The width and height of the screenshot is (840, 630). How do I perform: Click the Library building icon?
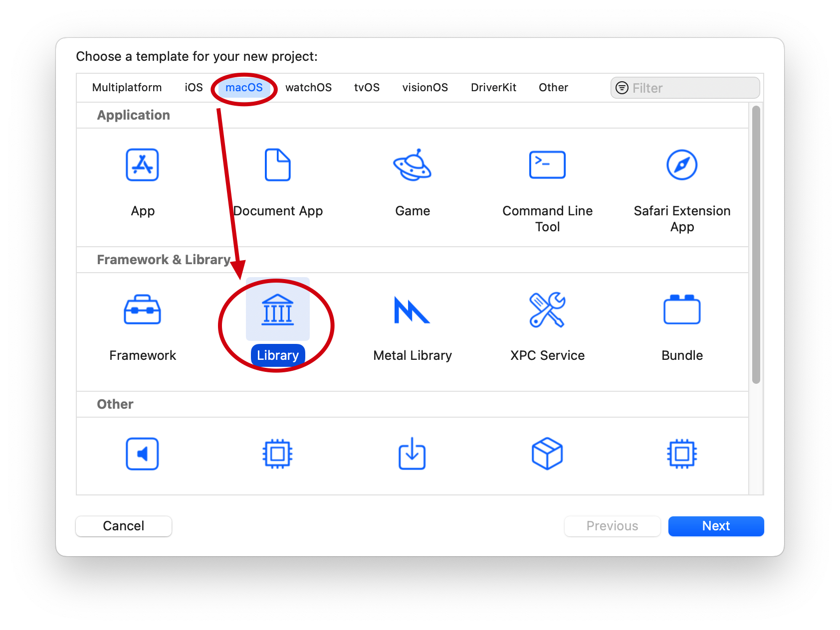(x=278, y=310)
